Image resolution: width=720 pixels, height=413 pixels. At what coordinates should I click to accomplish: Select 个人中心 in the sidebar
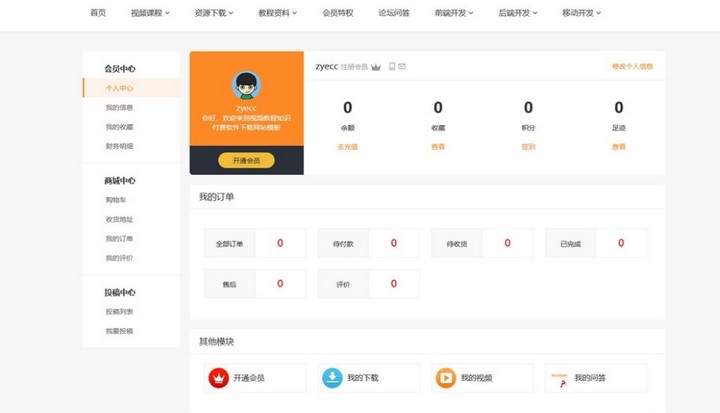(x=131, y=88)
